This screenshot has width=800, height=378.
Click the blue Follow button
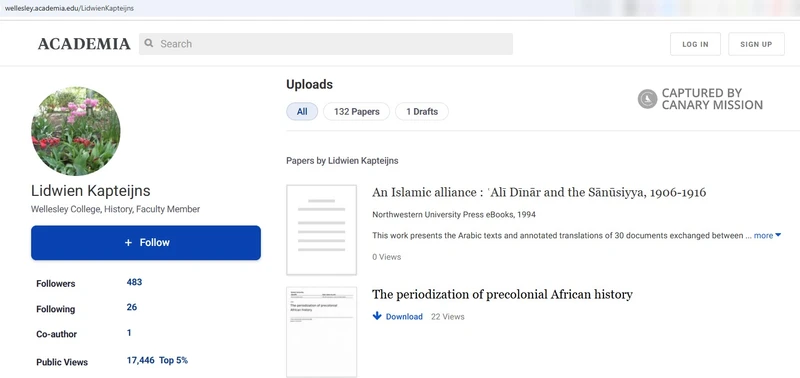coord(146,243)
